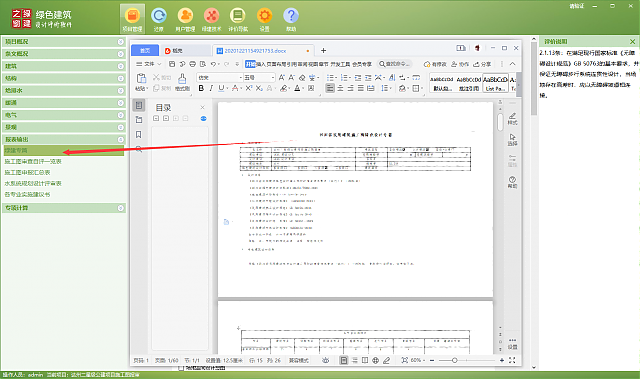640x379 pixels.
Task: Click the fit-page icon beside 60% zoom
Action: (404, 360)
